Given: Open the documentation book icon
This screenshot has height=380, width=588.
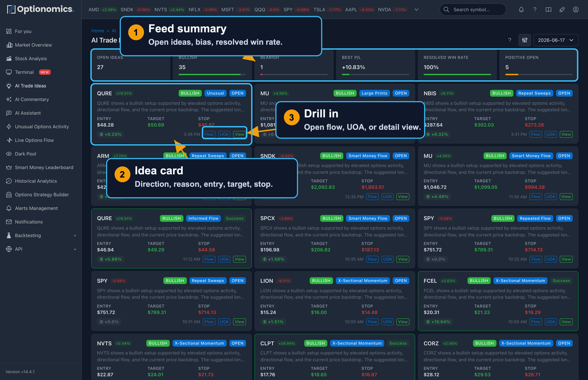Looking at the screenshot, I should [x=548, y=10].
